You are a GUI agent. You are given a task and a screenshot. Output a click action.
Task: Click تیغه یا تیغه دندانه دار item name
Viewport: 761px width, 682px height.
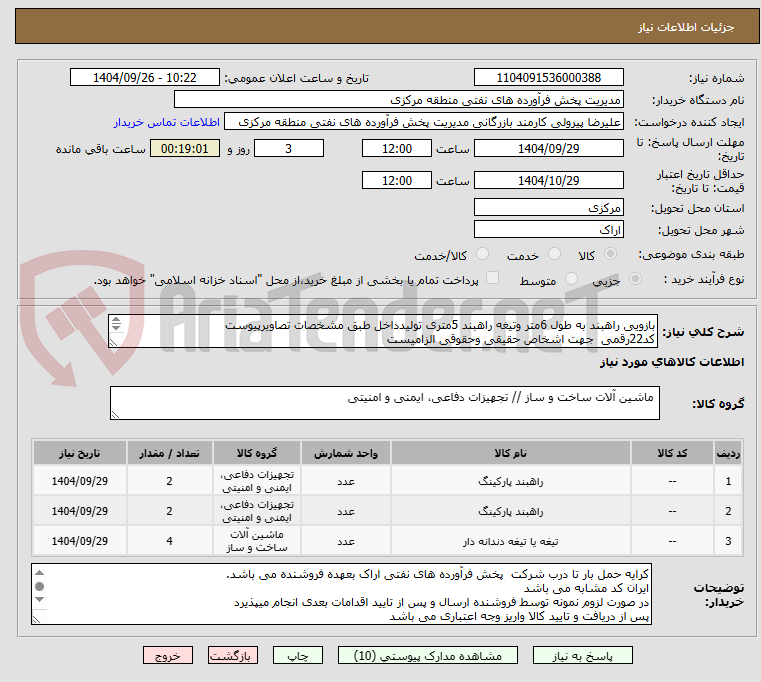[510, 541]
